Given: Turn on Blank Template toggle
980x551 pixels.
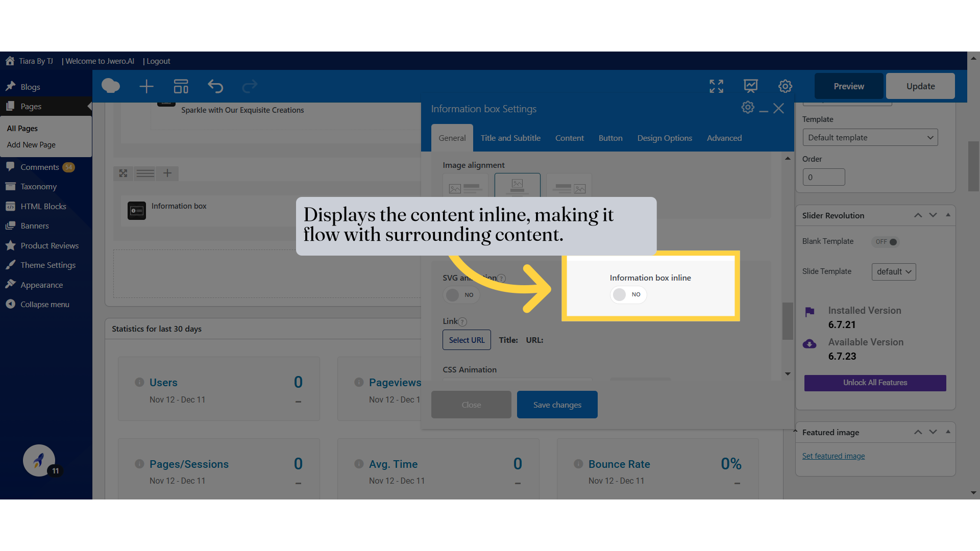Looking at the screenshot, I should pos(886,242).
